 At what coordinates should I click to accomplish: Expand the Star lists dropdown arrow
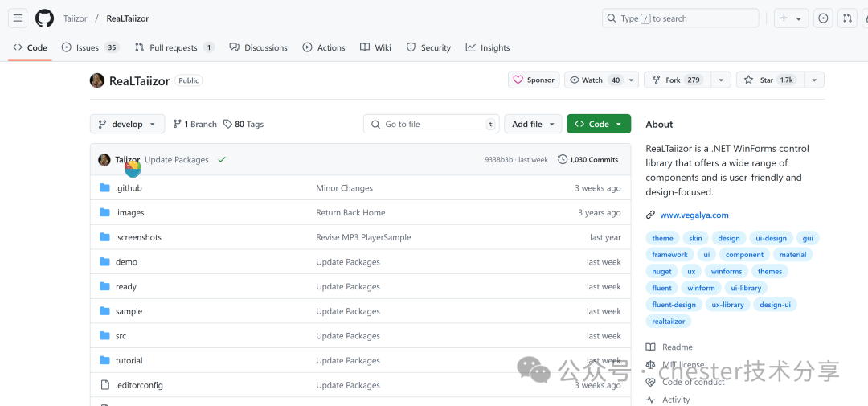click(813, 80)
